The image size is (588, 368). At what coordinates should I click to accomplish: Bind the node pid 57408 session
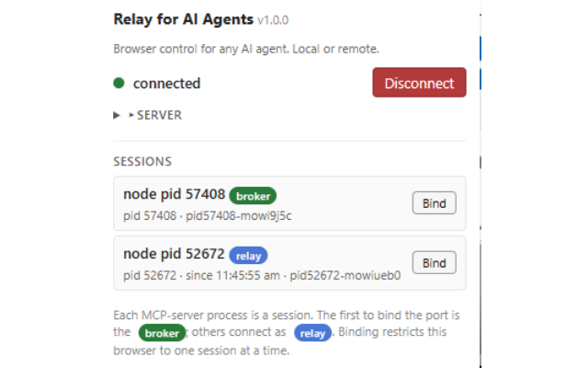tap(435, 203)
